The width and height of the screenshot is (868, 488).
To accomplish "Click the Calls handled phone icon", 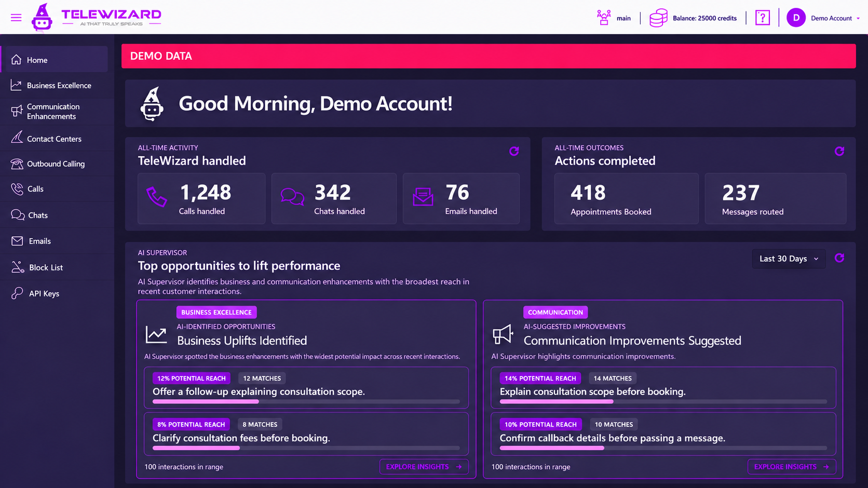I will click(156, 197).
